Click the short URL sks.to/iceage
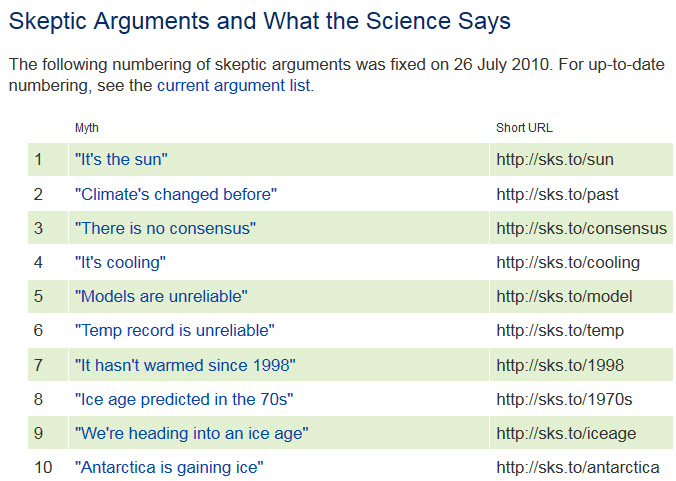The height and width of the screenshot is (481, 676). click(x=566, y=433)
